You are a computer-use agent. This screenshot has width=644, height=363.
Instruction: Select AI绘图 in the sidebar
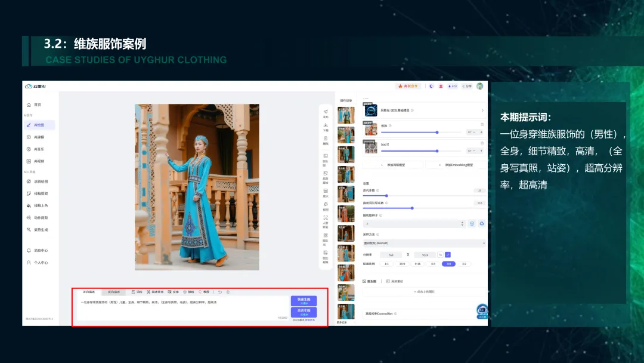click(39, 125)
